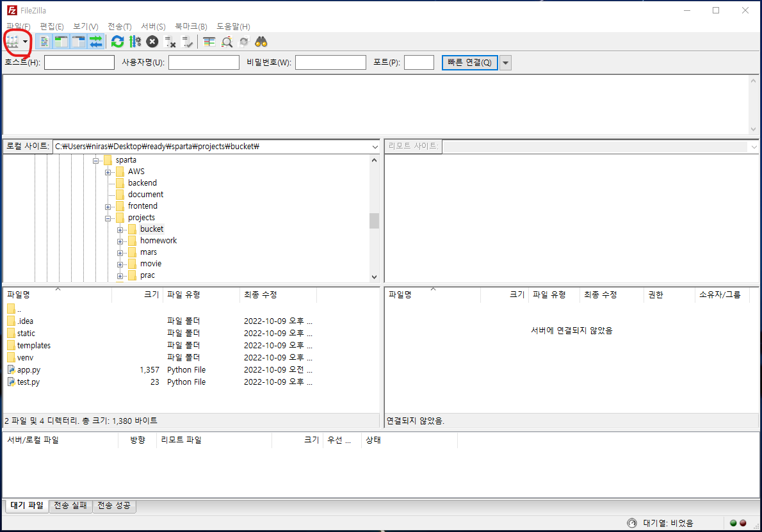Select the .idea folder in file list
This screenshot has height=532, width=762.
tap(25, 321)
